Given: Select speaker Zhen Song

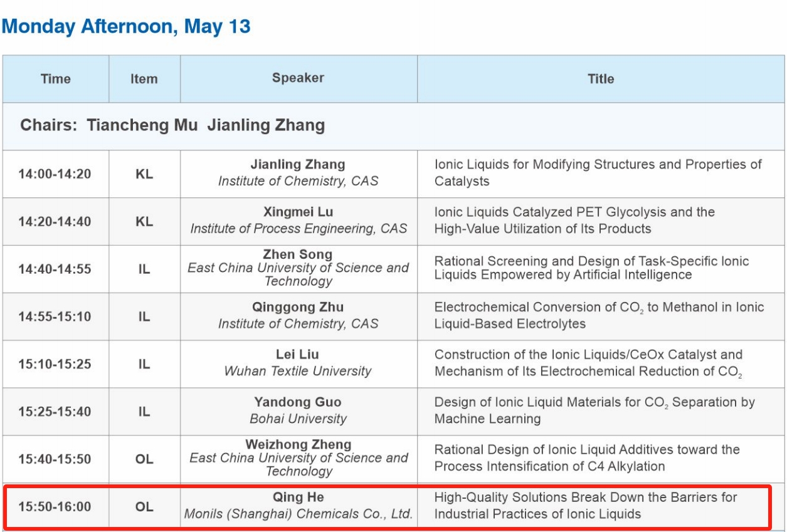Looking at the screenshot, I should pos(298,255).
